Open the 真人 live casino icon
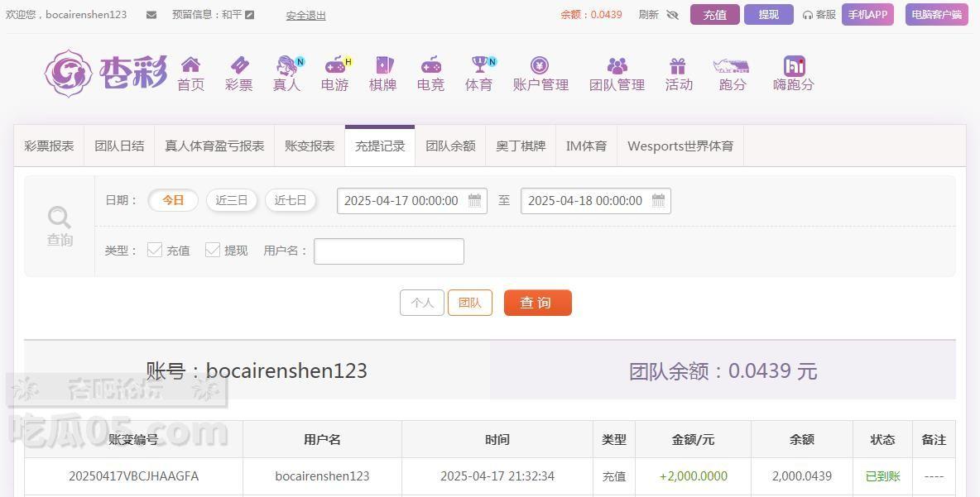Screen dimensions: 980x497 286,65
